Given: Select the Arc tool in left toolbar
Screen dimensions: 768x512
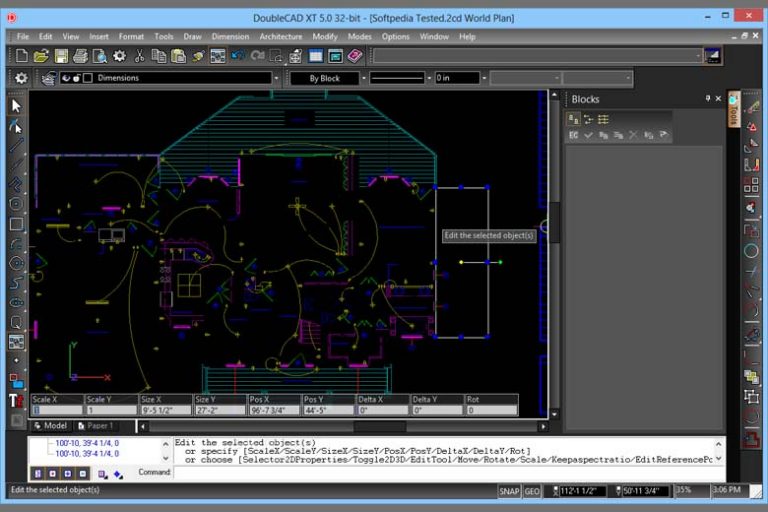Looking at the screenshot, I should (16, 244).
